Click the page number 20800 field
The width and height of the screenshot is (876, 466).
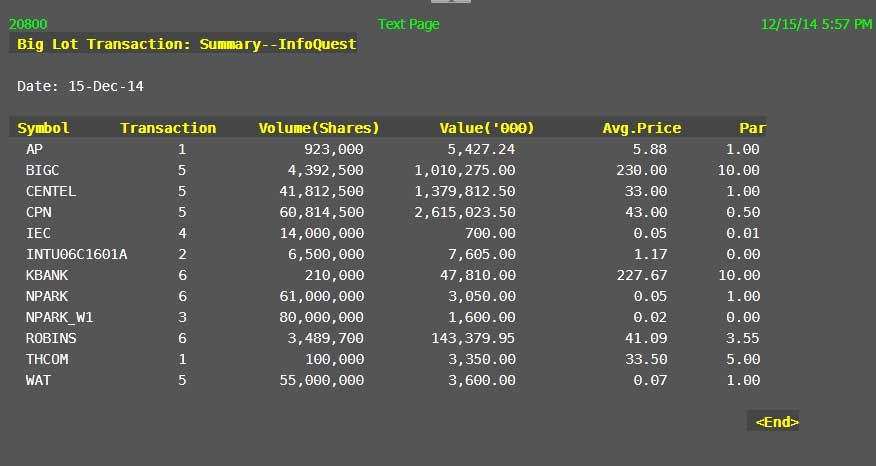click(28, 24)
